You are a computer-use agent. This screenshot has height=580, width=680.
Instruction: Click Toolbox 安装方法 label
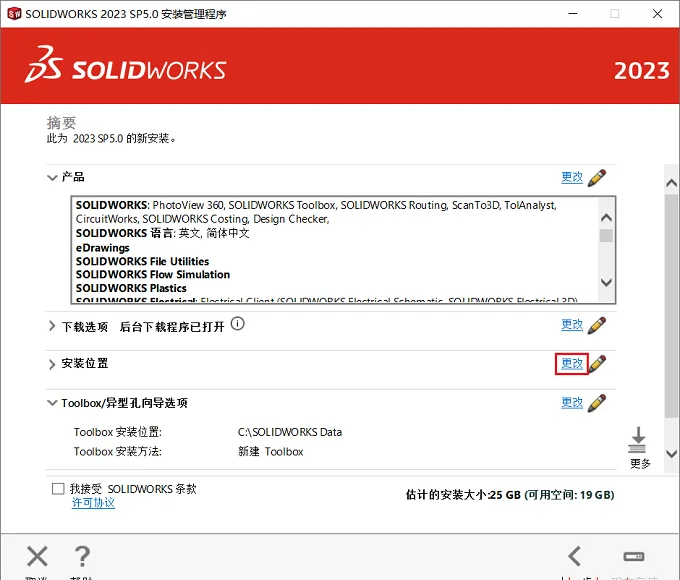118,452
